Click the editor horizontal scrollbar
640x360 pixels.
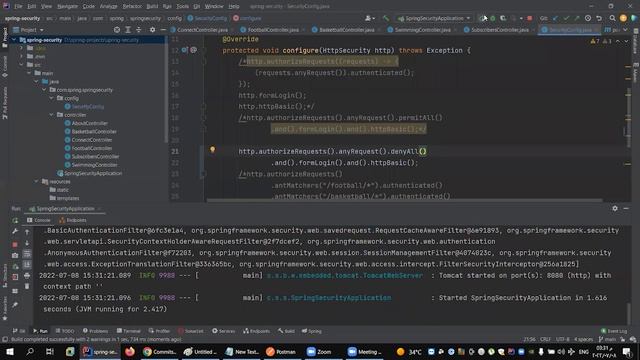404,200
